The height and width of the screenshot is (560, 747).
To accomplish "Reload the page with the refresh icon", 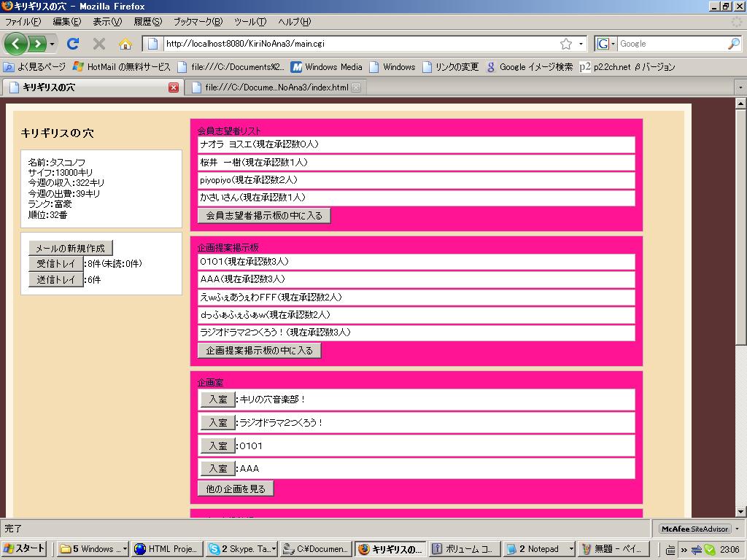I will pyautogui.click(x=73, y=44).
